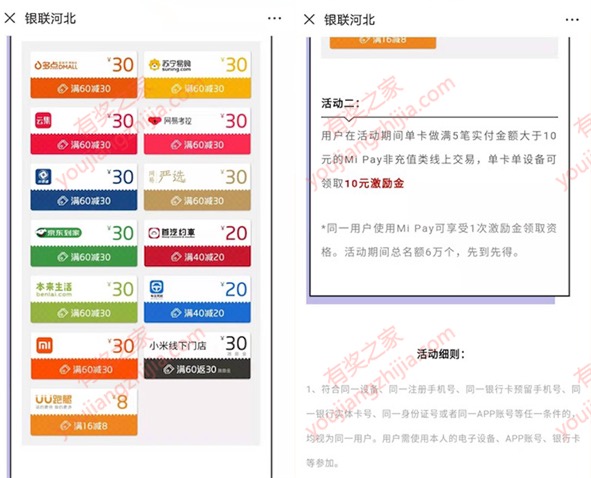Click the left page title 银联河北
Screen dimensions: 591x478
(51, 18)
